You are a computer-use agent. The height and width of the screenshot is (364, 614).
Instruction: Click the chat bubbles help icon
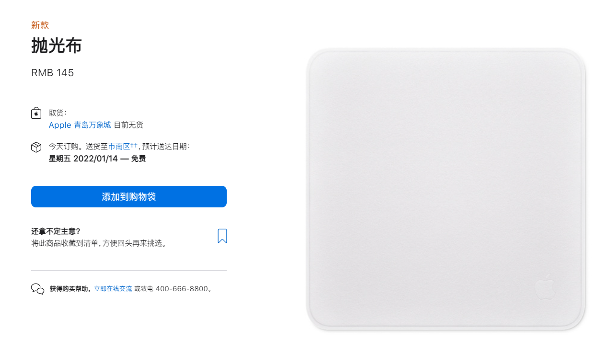click(x=37, y=289)
